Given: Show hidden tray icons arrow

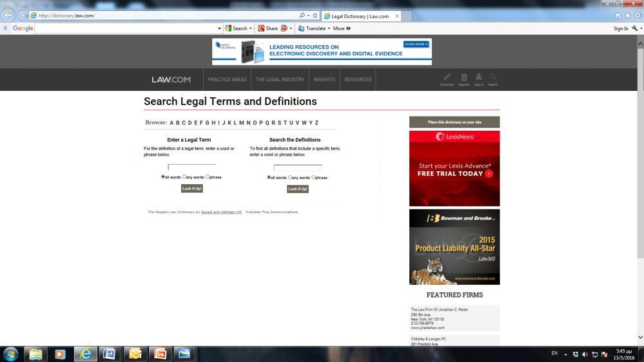Looking at the screenshot, I should point(565,354).
